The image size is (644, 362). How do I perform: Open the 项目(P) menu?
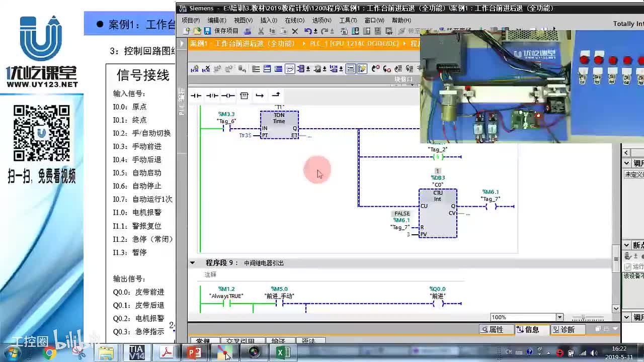coord(191,20)
